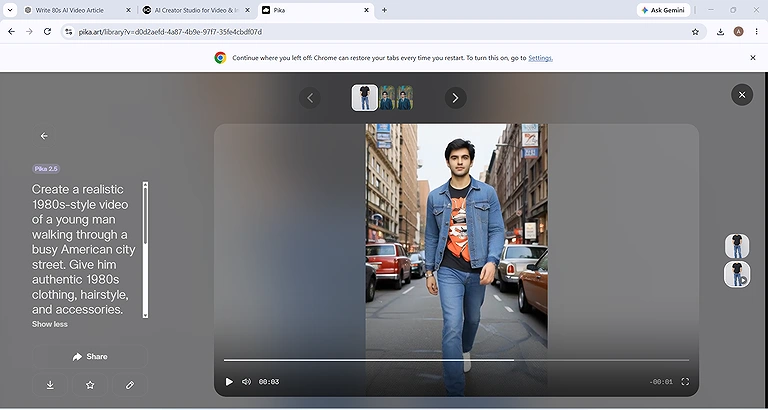Go forward in browser history
768x410 pixels.
(29, 32)
